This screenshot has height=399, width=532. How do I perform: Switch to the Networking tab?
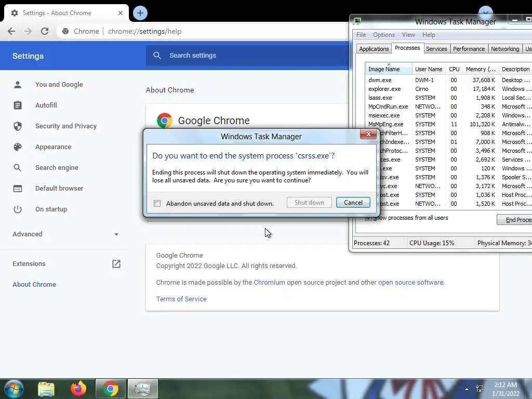click(505, 49)
